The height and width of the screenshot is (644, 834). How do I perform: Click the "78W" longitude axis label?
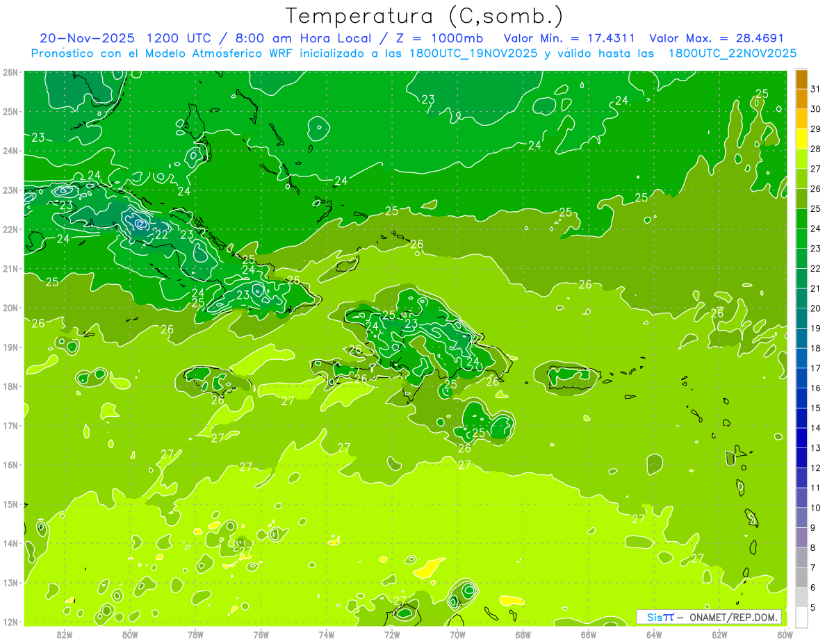click(x=195, y=634)
